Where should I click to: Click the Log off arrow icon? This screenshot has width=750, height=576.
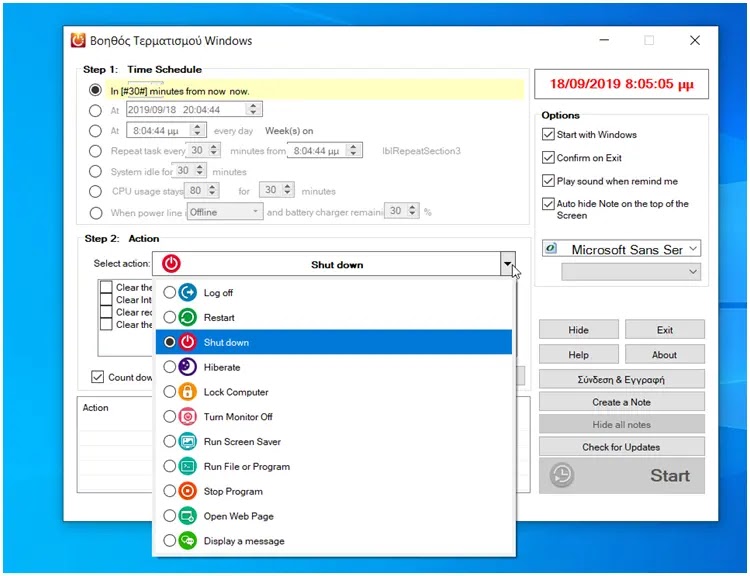click(x=188, y=292)
